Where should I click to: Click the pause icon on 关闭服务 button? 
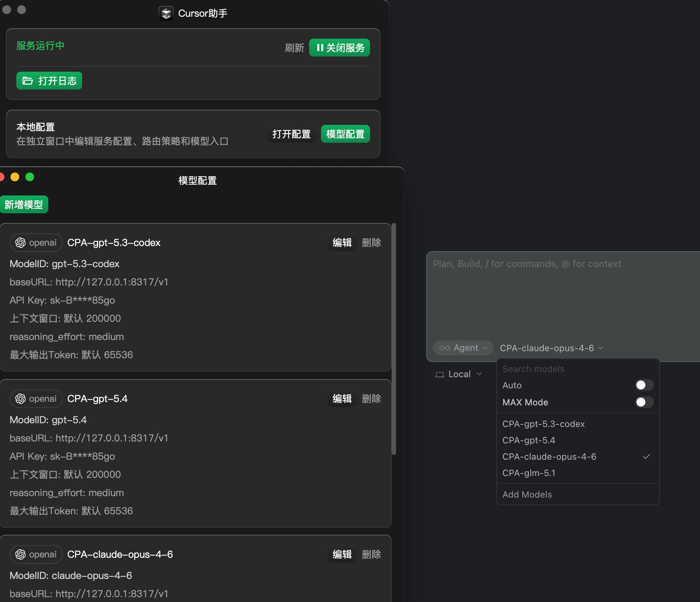point(320,48)
